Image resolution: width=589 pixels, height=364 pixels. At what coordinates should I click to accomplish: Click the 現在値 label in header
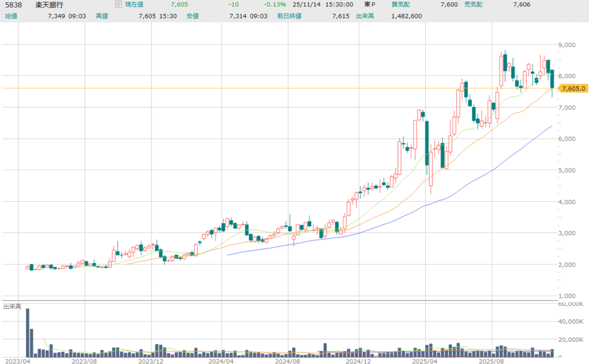tap(135, 5)
